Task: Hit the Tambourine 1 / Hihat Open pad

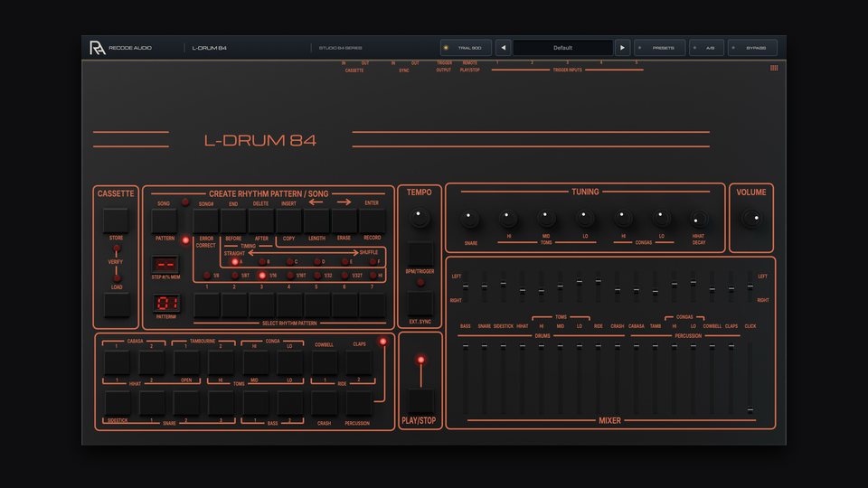Action: (x=186, y=363)
